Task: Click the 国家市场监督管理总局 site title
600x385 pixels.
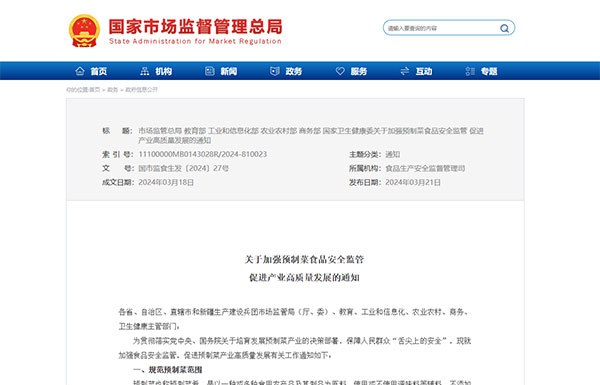Action: pyautogui.click(x=196, y=27)
